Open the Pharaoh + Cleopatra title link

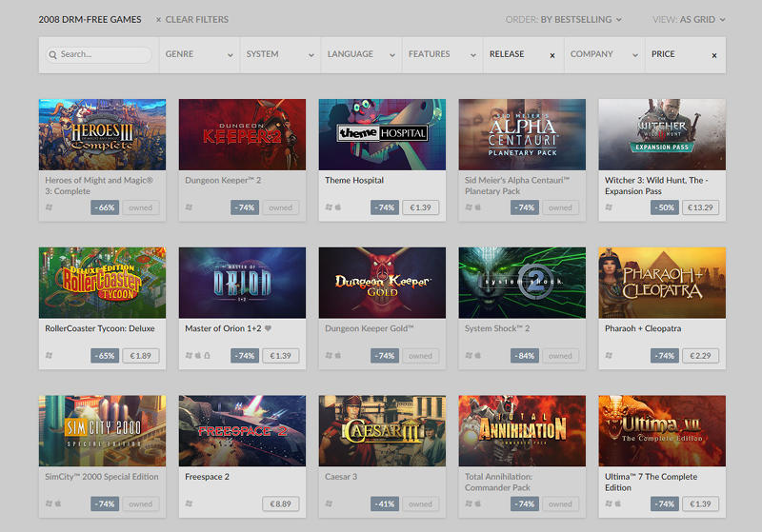(x=644, y=328)
